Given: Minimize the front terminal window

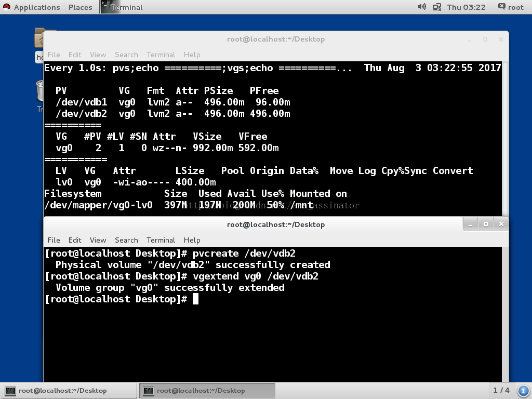Looking at the screenshot, I should (x=470, y=224).
